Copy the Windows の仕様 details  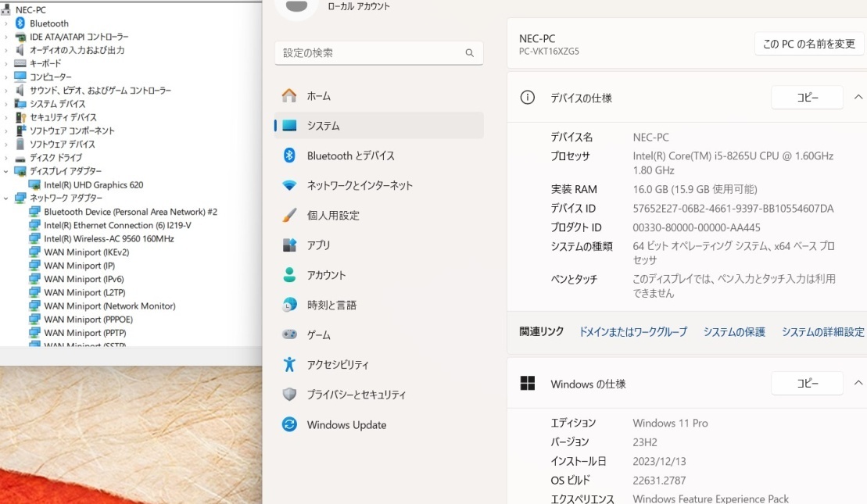tap(808, 383)
